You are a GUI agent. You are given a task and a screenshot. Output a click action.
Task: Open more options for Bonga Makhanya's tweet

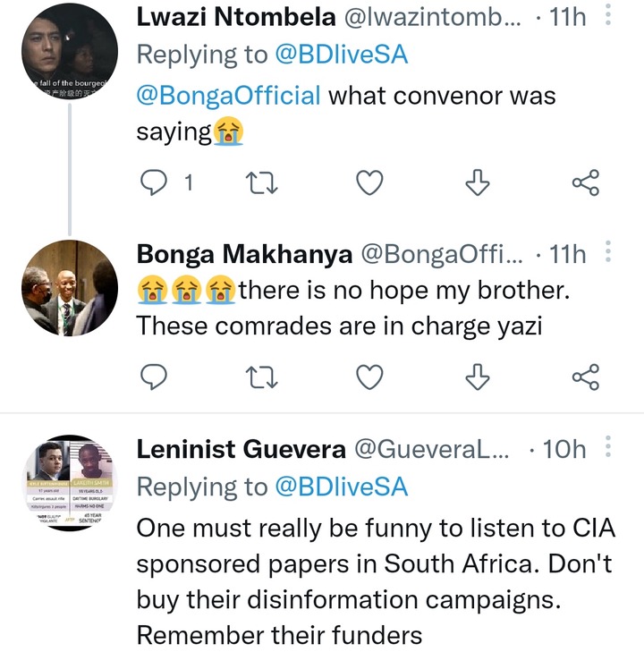[608, 251]
